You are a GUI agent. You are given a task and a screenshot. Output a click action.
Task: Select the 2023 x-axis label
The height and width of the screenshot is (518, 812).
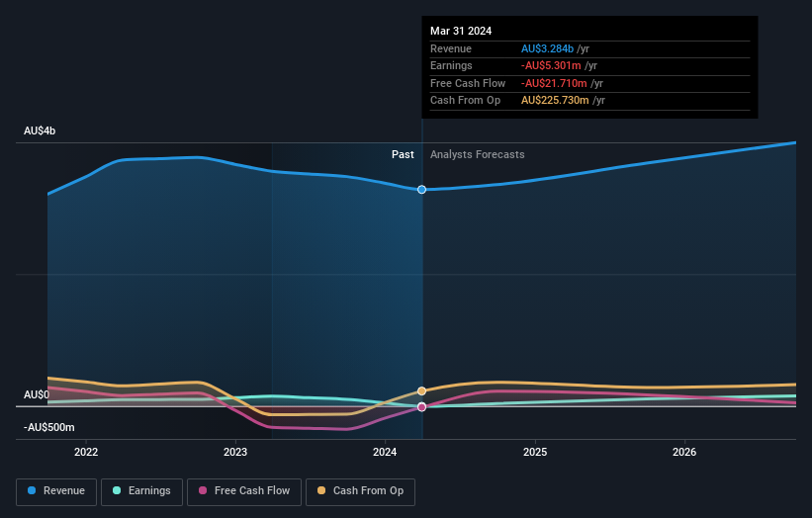[235, 452]
